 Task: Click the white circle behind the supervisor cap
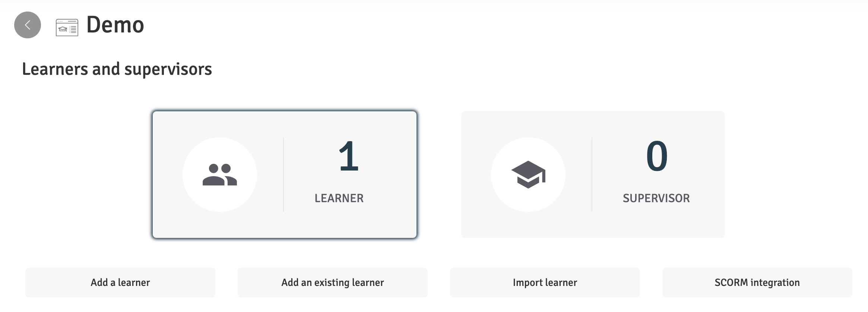(x=528, y=175)
